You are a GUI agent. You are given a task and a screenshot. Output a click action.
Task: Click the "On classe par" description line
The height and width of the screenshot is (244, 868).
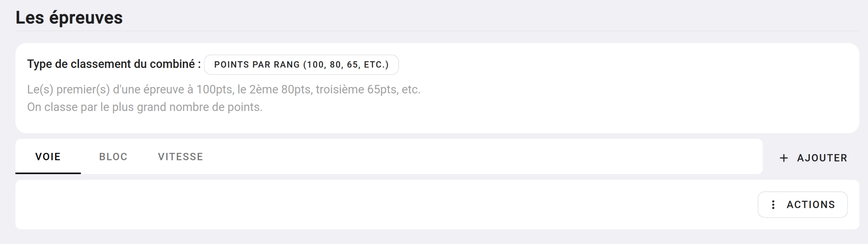[x=145, y=107]
